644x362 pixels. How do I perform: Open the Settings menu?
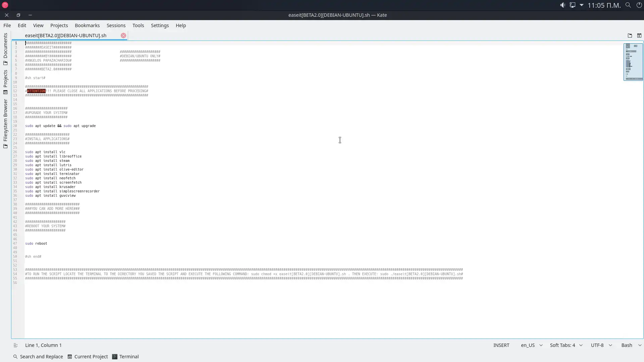click(x=160, y=25)
